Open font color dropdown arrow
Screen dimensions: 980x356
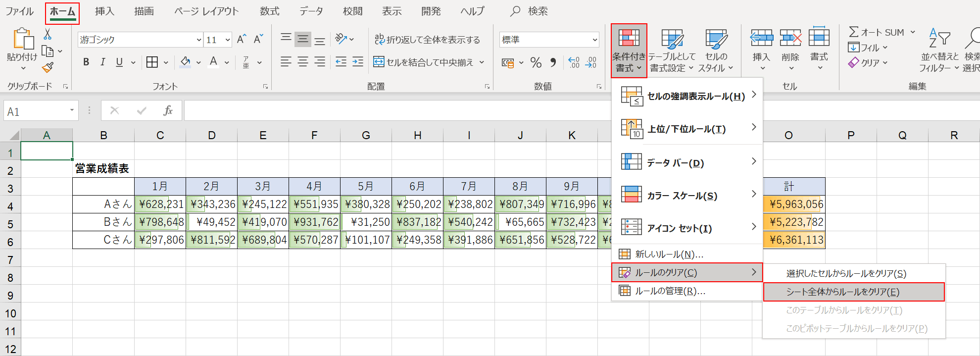point(227,62)
